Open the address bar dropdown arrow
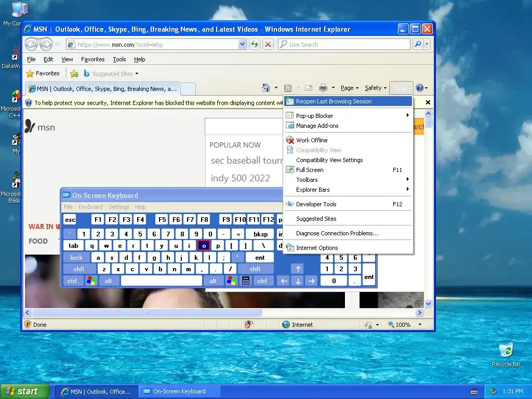The image size is (532, 399). point(242,44)
